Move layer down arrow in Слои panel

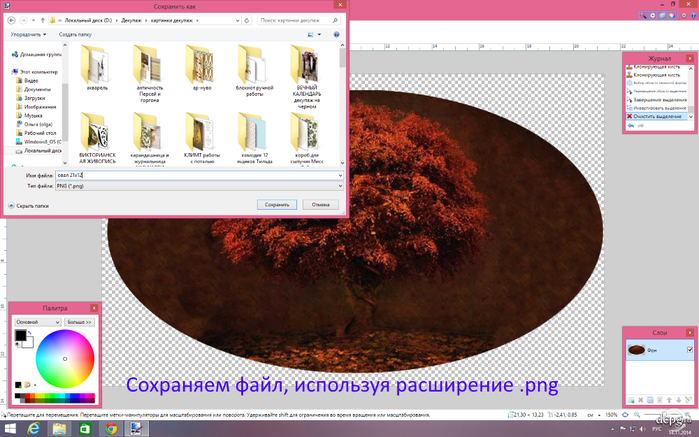[x=679, y=400]
